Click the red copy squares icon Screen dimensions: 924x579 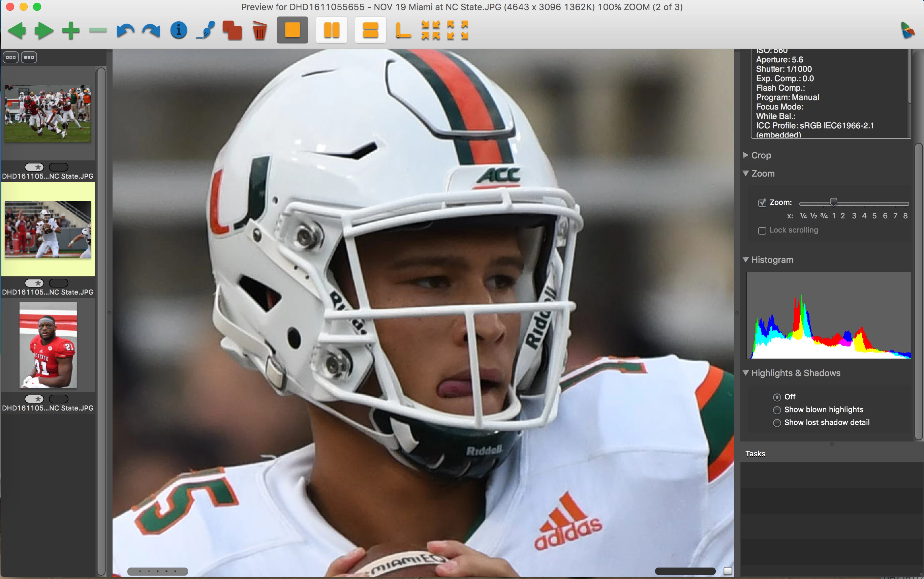(232, 31)
